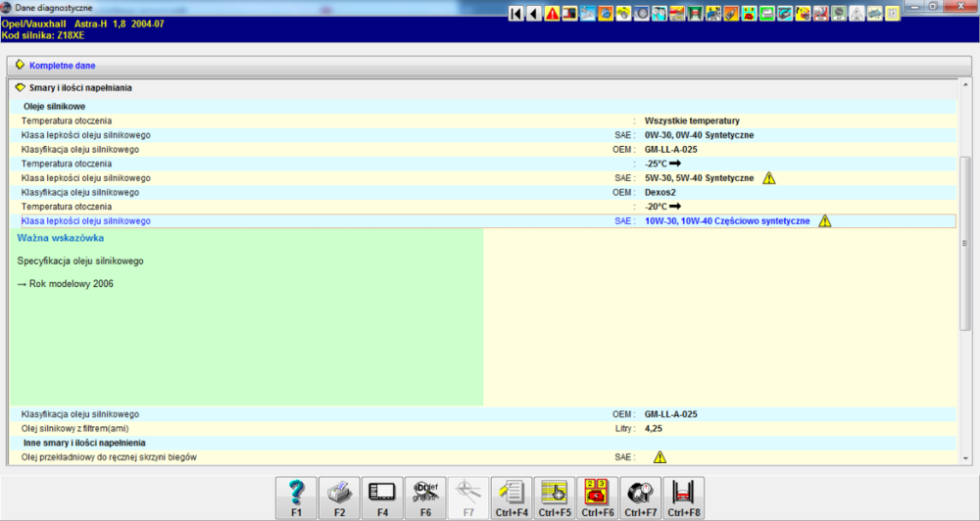The height and width of the screenshot is (521, 980).
Task: Click the F4 screen display button
Action: coord(382,497)
